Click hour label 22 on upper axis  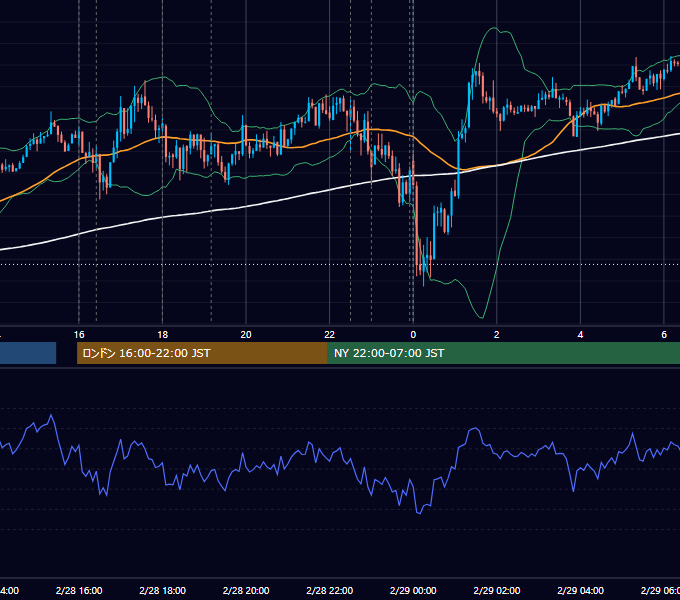tap(330, 335)
